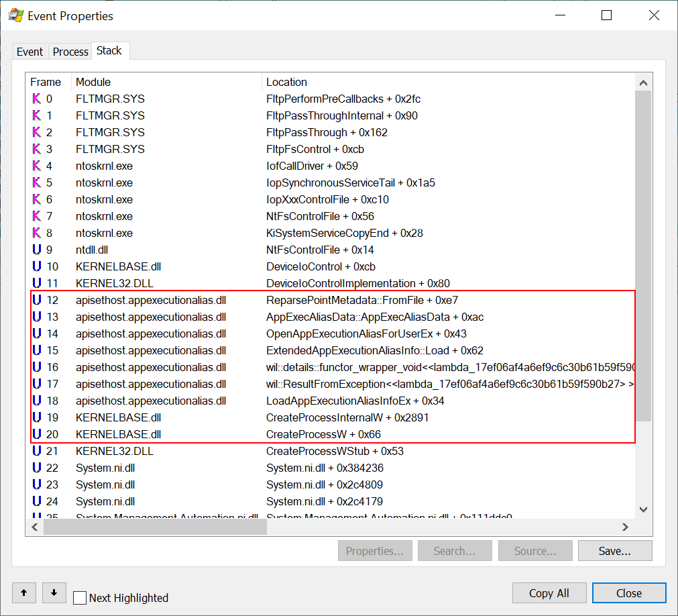
Task: Select the ExtendedAppExecutionAliasInfo::Load + 0x62 row
Action: [331, 350]
